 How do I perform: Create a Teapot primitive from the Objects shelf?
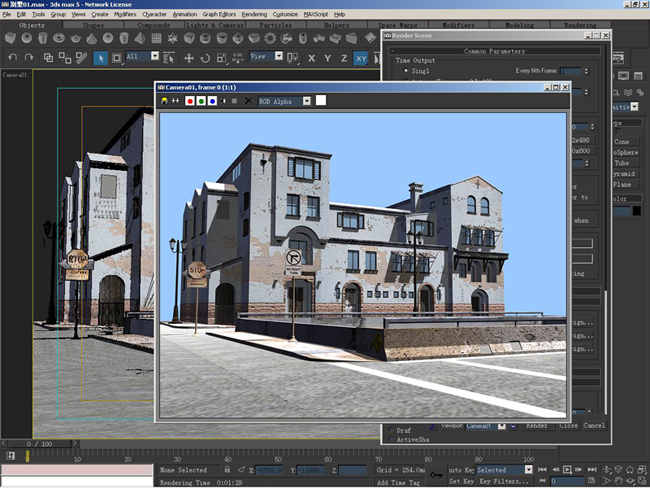75,39
